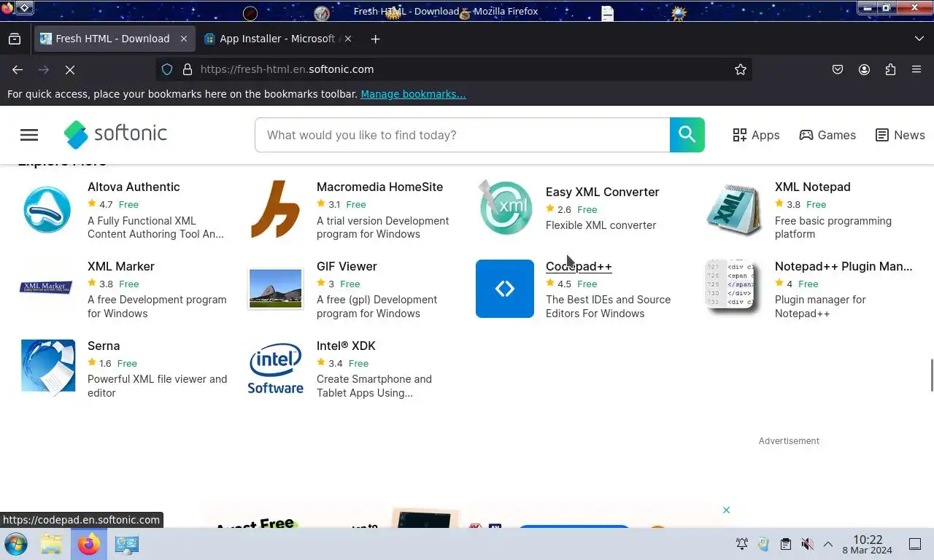
Task: Unmute the tray volume icon
Action: (807, 544)
